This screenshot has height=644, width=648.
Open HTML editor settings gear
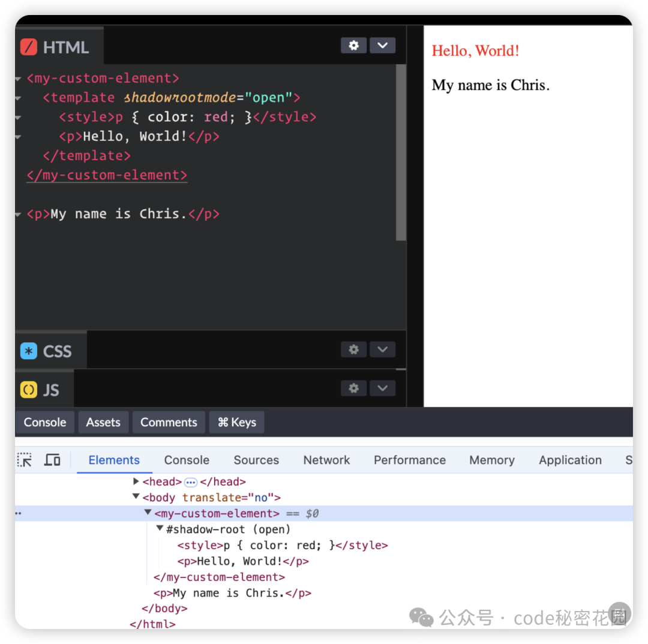(x=353, y=46)
